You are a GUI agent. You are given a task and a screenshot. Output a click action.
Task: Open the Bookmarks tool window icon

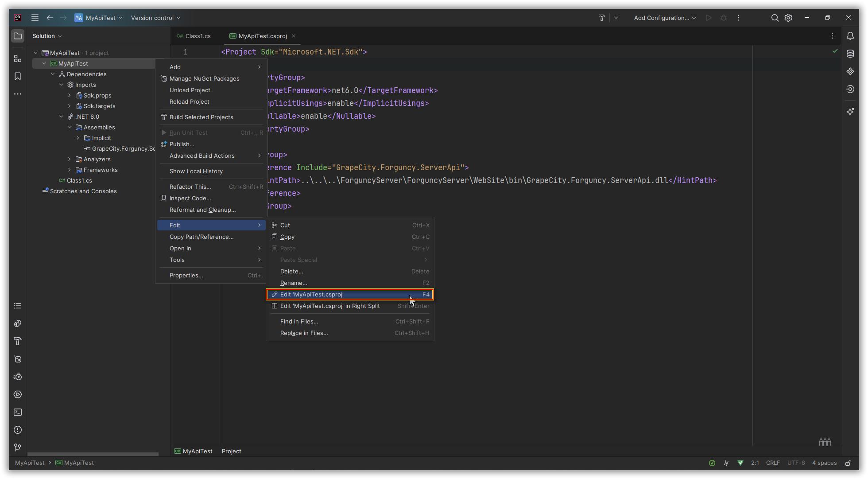click(18, 76)
